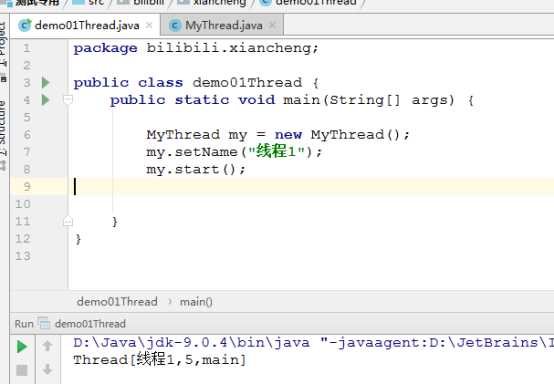Select the demo01Thread breadcrumb
The image size is (554, 384).
(x=117, y=302)
